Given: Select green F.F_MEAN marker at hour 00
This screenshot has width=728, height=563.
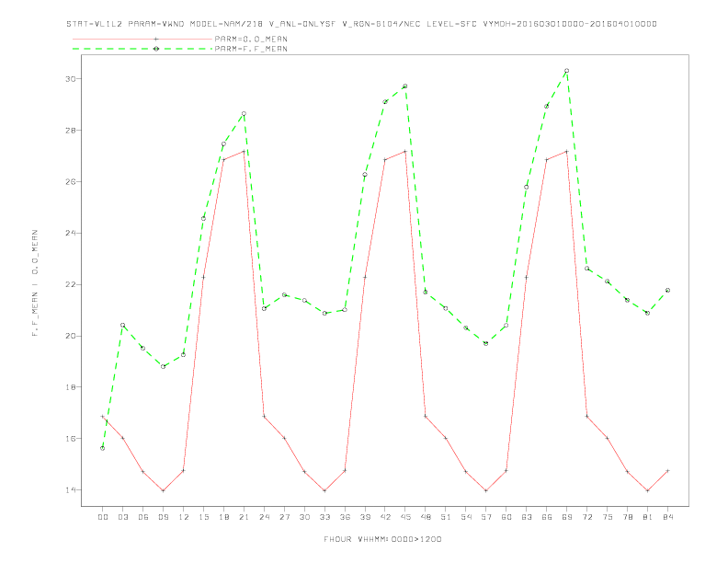Looking at the screenshot, I should (x=103, y=448).
